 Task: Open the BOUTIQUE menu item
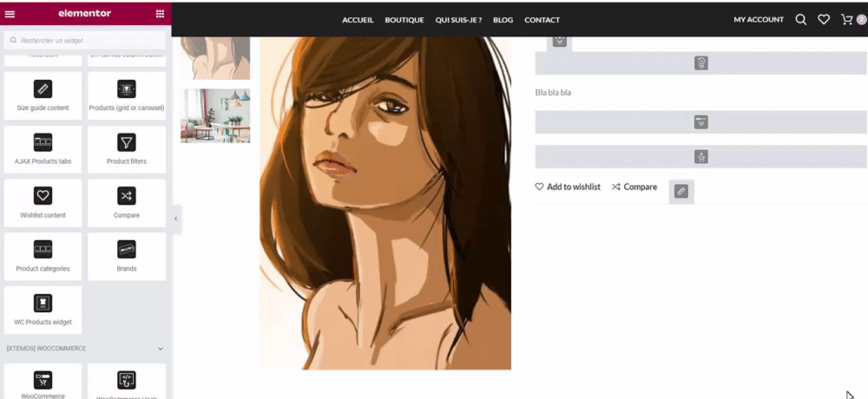point(404,20)
